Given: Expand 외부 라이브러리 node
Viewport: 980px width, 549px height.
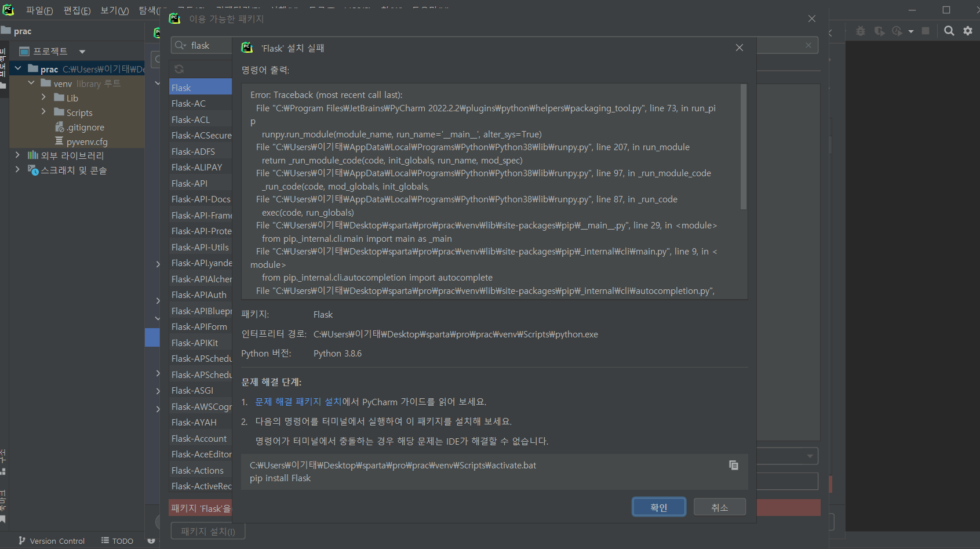Looking at the screenshot, I should coord(17,155).
